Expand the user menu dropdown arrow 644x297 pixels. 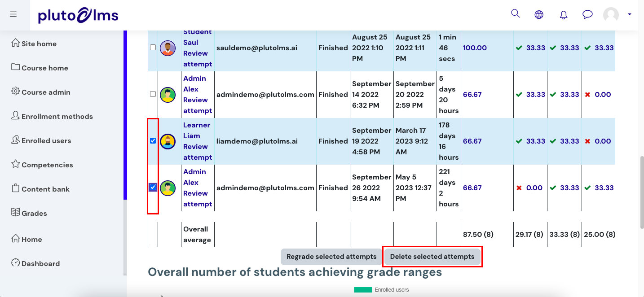coord(630,14)
